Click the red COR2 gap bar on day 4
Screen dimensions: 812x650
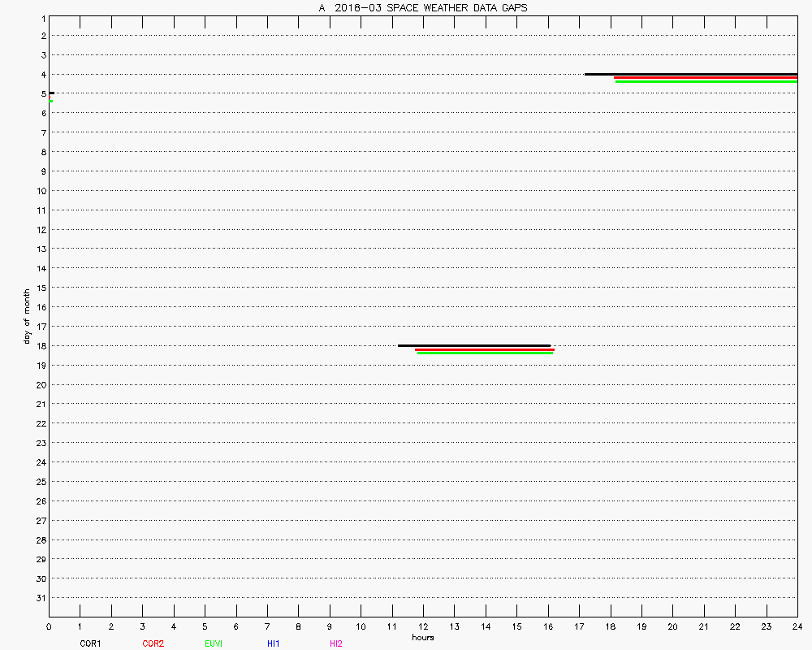click(705, 78)
